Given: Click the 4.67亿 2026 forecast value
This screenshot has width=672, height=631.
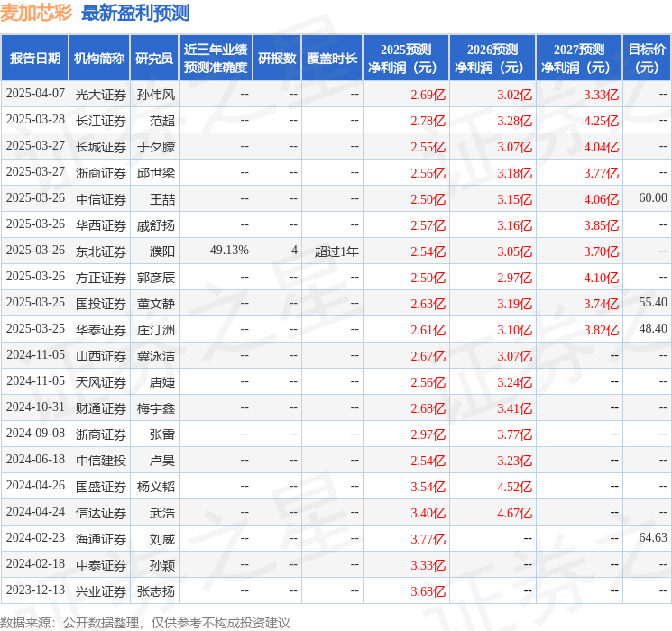Looking at the screenshot, I should coord(515,513).
